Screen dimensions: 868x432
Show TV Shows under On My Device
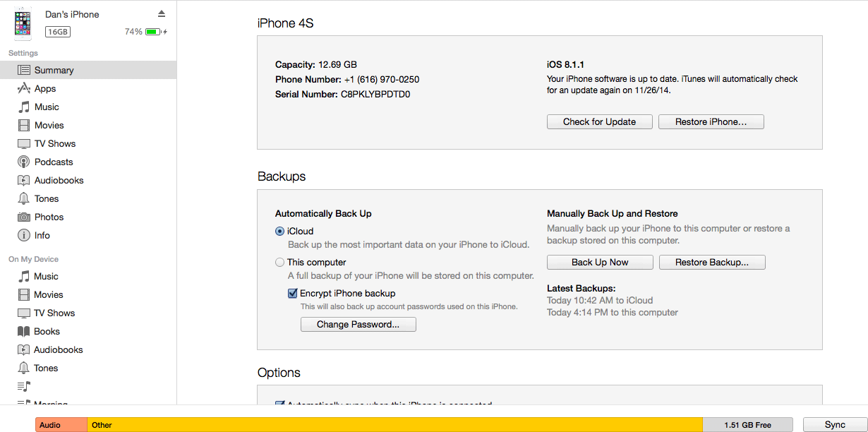coord(54,313)
